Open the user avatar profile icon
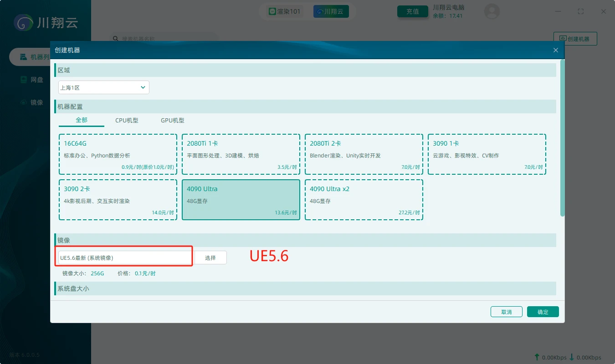 [x=492, y=11]
